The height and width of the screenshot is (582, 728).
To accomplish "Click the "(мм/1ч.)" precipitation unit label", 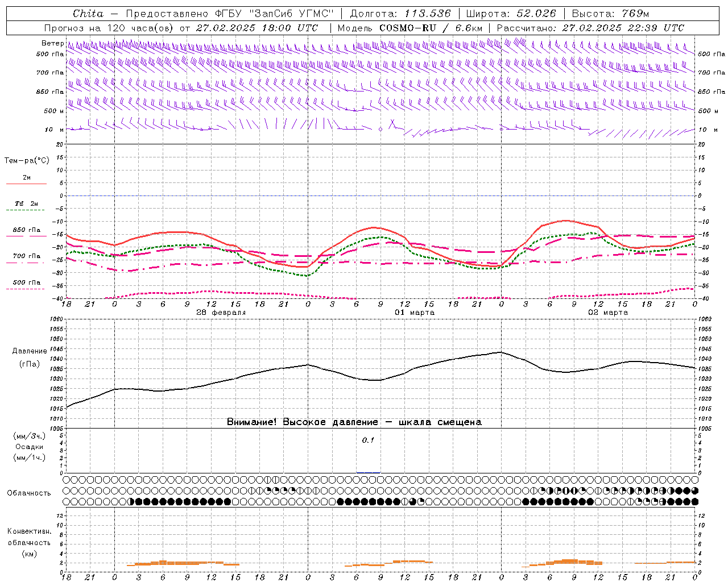I will (30, 458).
